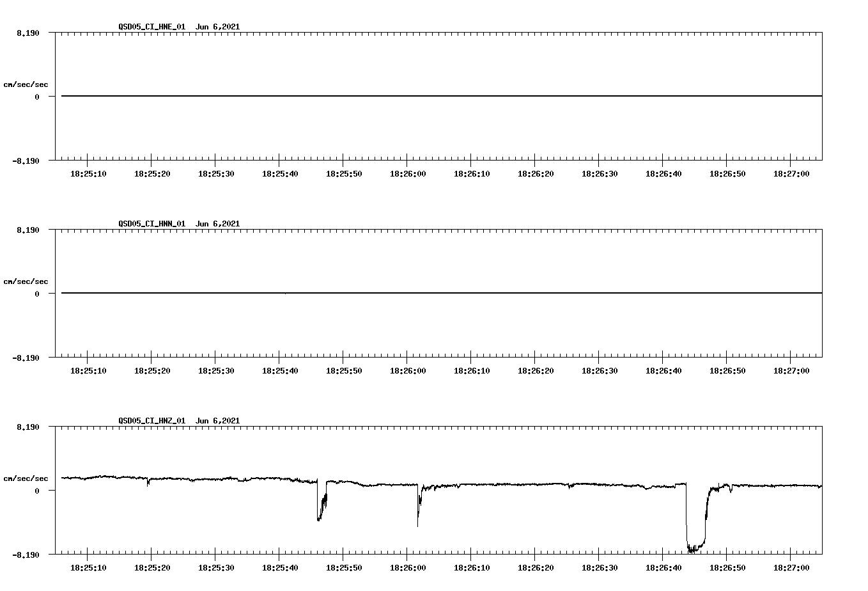
Task: Click the QSD05_CI_HNN_01 plot title
Action: tap(179, 224)
